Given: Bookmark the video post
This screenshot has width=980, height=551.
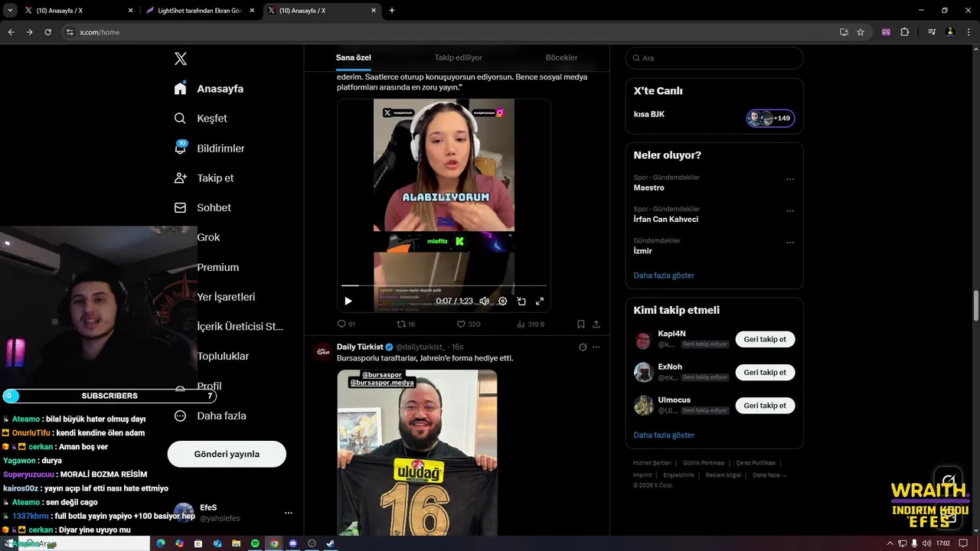Looking at the screenshot, I should 581,324.
